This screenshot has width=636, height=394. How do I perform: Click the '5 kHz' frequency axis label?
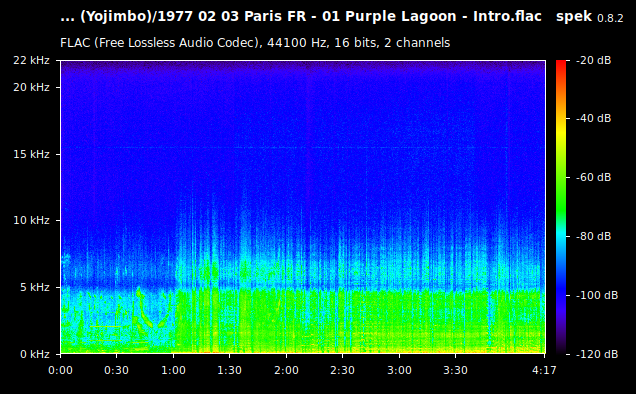[x=35, y=287]
